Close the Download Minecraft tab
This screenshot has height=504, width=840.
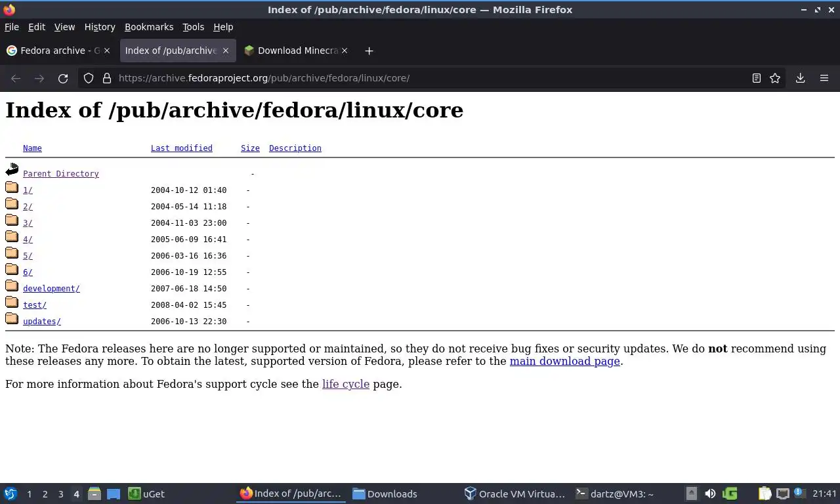tap(345, 51)
